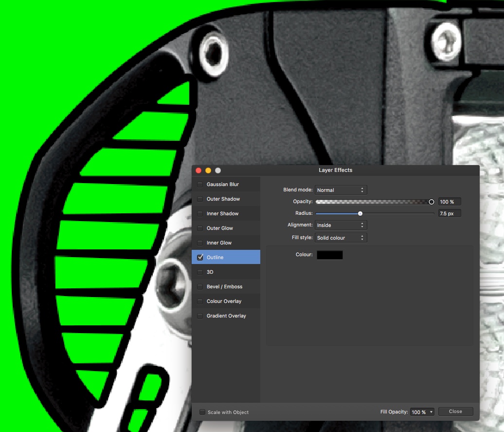Viewport: 504px width, 432px height.
Task: Enable the 3D effect checkbox
Action: pos(200,272)
